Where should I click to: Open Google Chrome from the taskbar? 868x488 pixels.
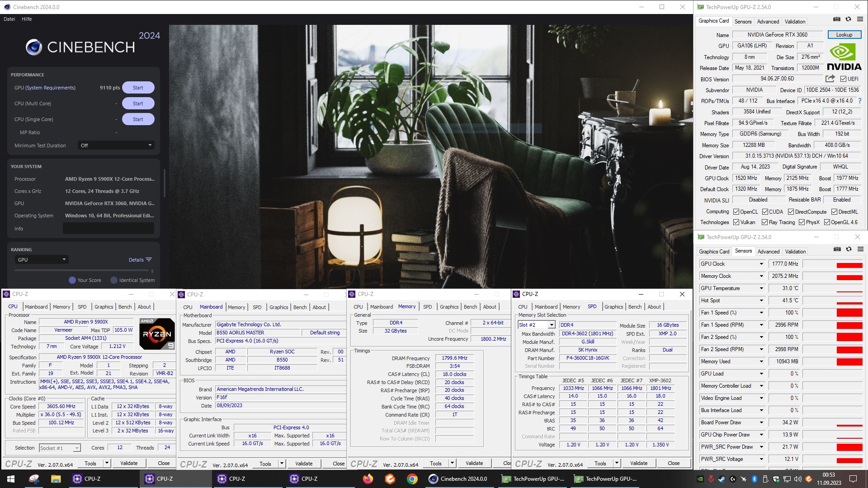pos(412,479)
